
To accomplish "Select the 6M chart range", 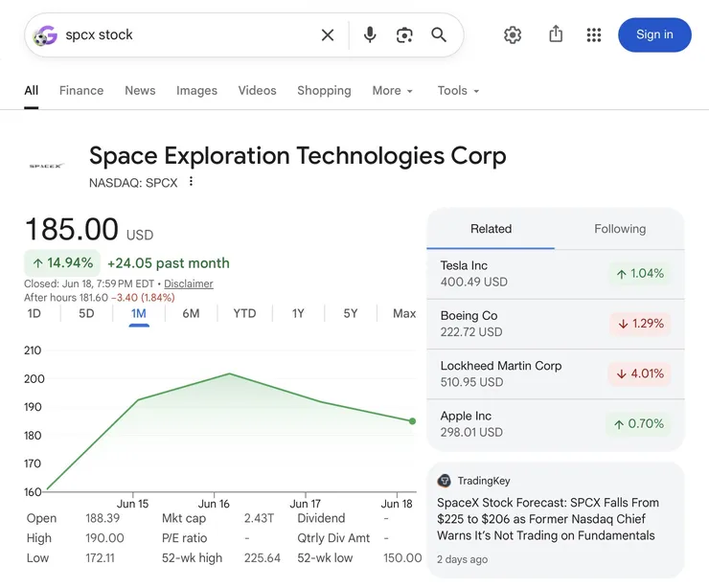I will click(x=191, y=313).
